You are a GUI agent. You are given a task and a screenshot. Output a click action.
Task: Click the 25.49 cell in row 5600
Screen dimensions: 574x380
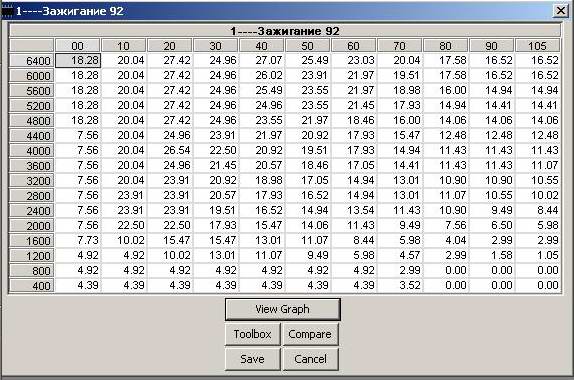tap(261, 90)
